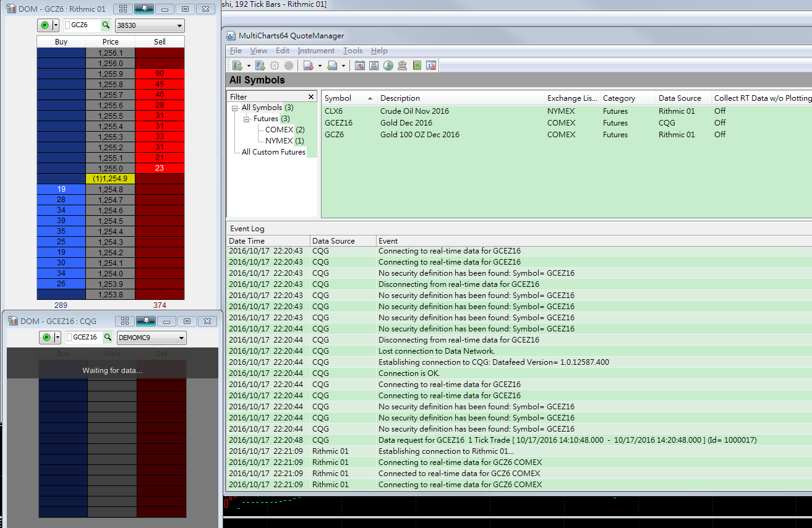Click the DOM window icon in GCZ6 title bar

click(x=11, y=9)
